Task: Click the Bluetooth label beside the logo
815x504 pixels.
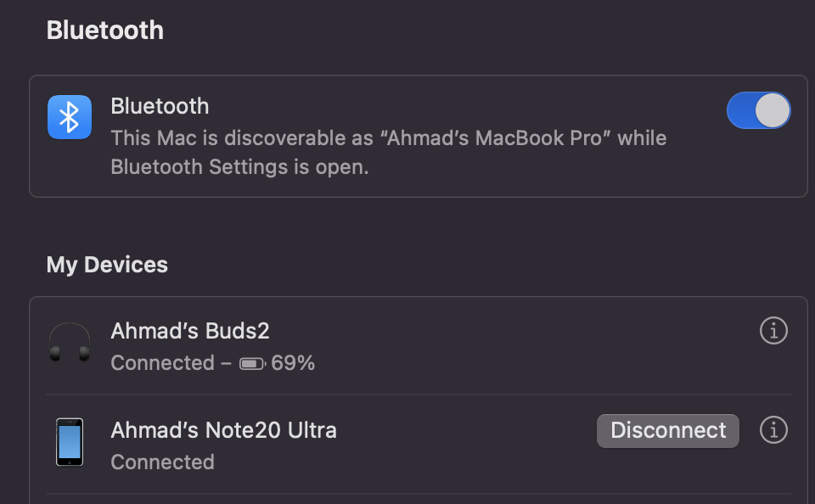Action: click(160, 106)
